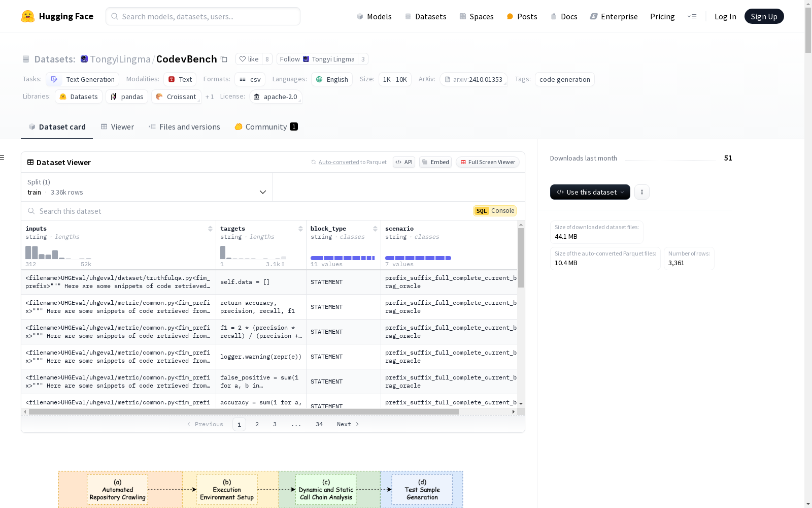Click the English language tag
The height and width of the screenshot is (508, 812).
tap(332, 79)
